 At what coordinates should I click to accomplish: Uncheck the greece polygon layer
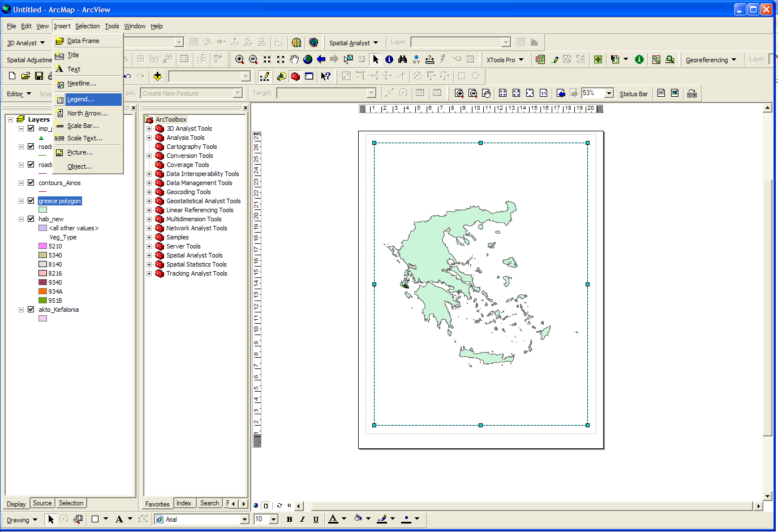point(31,201)
